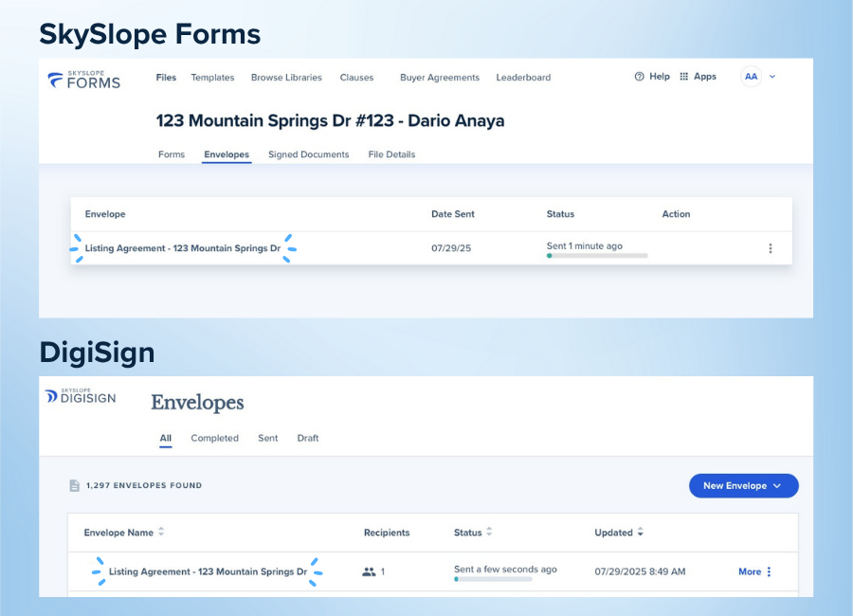Click the Help text link
Screen dimensions: 853x616
pos(660,77)
